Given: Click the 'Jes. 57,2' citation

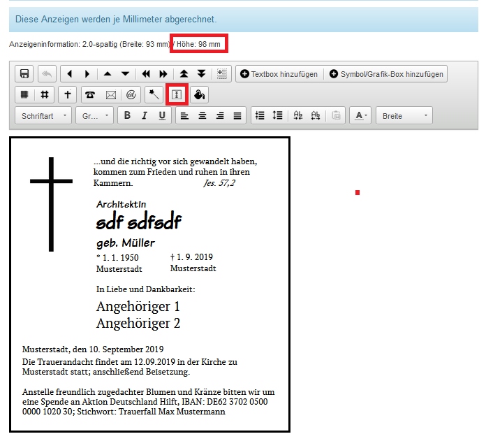Looking at the screenshot, I should coord(219,183).
